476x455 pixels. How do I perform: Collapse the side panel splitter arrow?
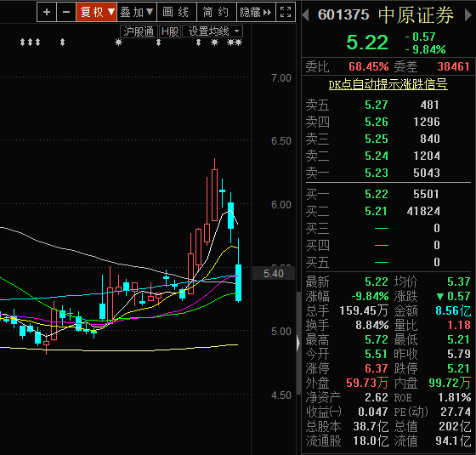click(298, 343)
